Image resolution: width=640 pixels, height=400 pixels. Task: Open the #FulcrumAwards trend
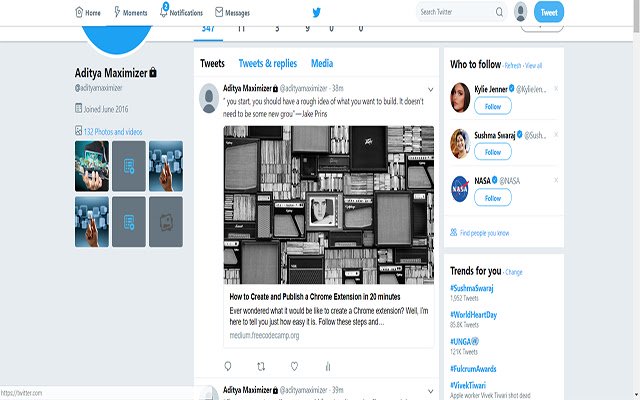coord(473,369)
